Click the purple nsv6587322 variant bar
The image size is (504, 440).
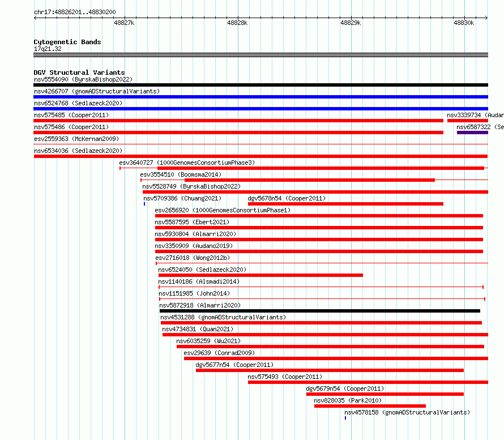coord(472,133)
